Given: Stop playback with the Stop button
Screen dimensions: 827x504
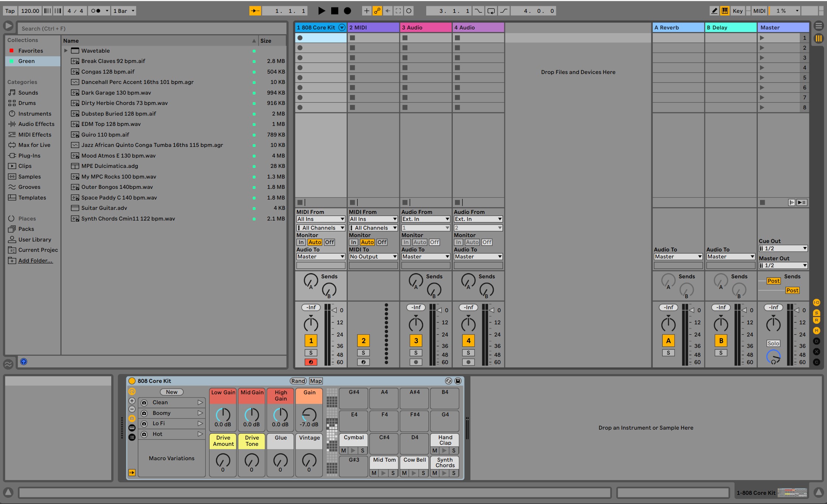Looking at the screenshot, I should coord(334,11).
